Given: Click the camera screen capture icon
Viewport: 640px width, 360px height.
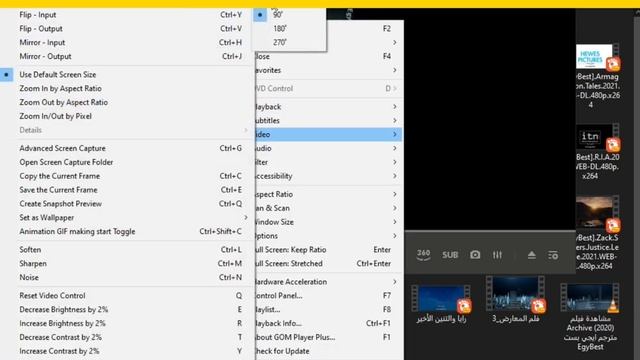Looking at the screenshot, I should 475,255.
